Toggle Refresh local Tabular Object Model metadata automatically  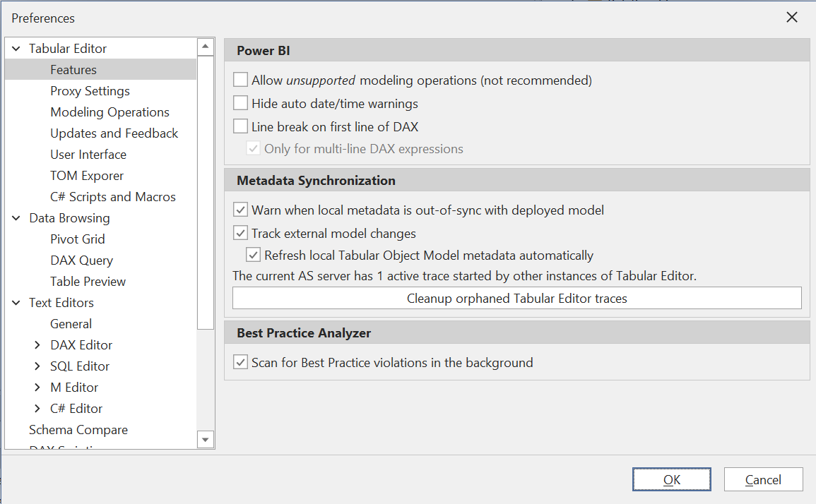coord(254,256)
